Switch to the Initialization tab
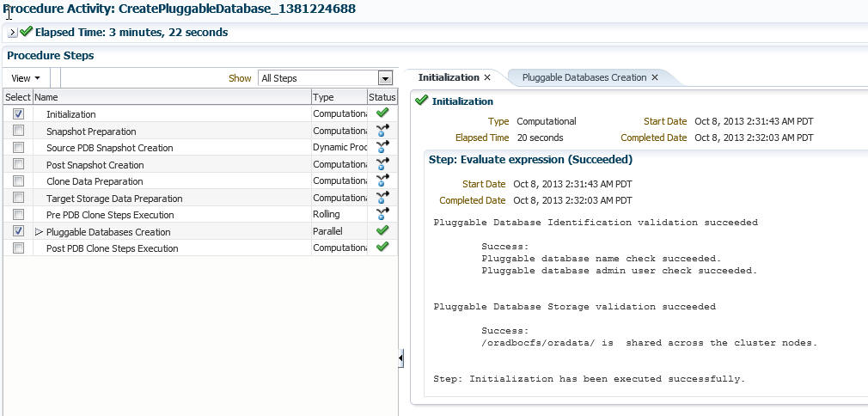This screenshot has height=416, width=868. pyautogui.click(x=449, y=77)
